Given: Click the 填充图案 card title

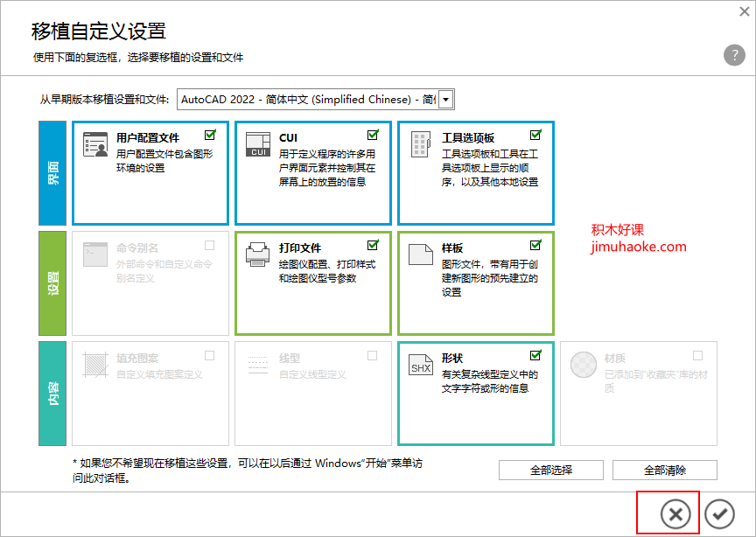Looking at the screenshot, I should coord(136,359).
